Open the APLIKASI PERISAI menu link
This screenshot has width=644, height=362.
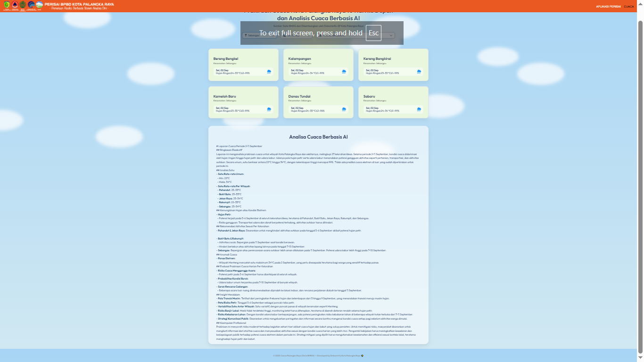(608, 7)
